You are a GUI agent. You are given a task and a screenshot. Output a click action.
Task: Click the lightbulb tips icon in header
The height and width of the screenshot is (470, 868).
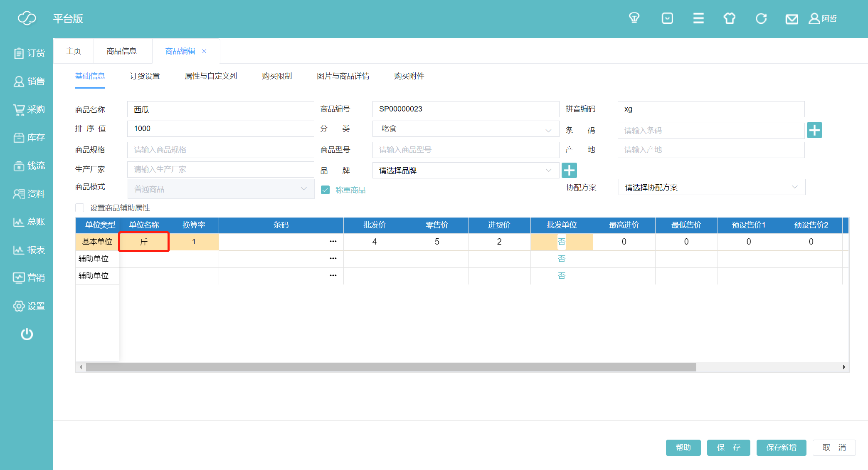coord(634,18)
